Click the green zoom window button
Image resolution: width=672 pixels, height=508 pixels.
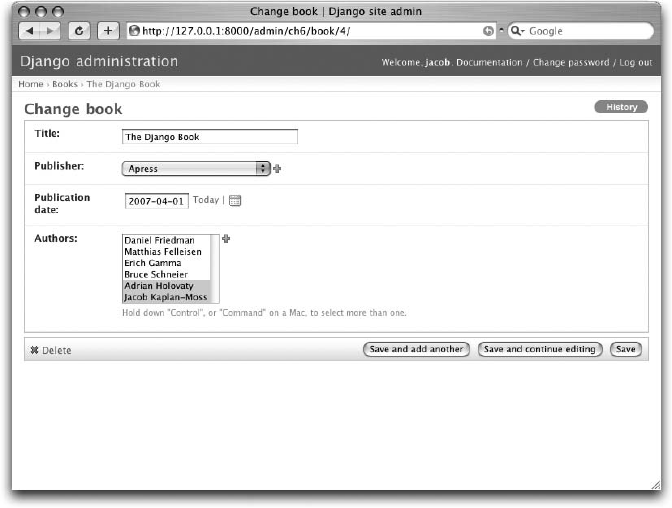[x=57, y=12]
